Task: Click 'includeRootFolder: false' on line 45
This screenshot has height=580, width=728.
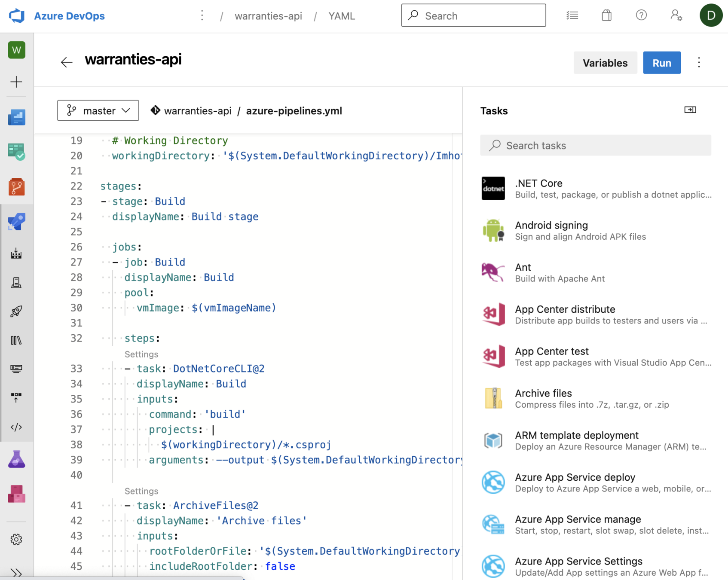Action: 222,566
